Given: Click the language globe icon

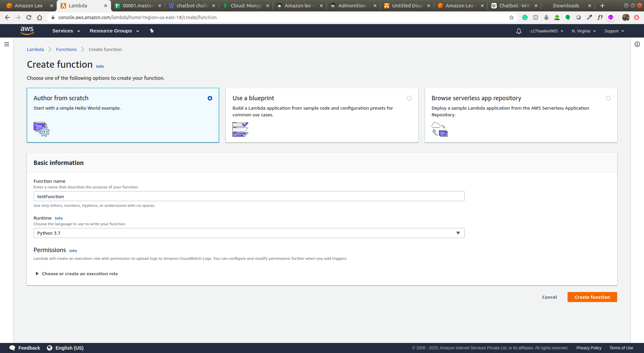Looking at the screenshot, I should click(50, 348).
